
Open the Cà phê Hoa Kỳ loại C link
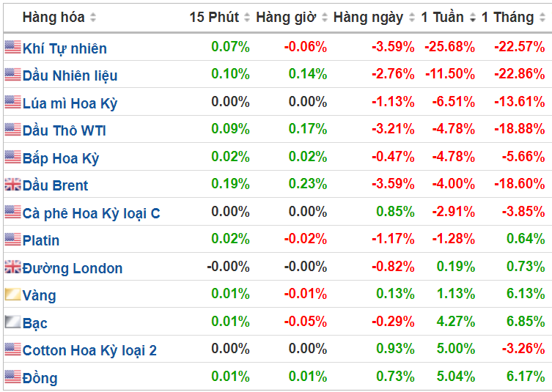(91, 213)
